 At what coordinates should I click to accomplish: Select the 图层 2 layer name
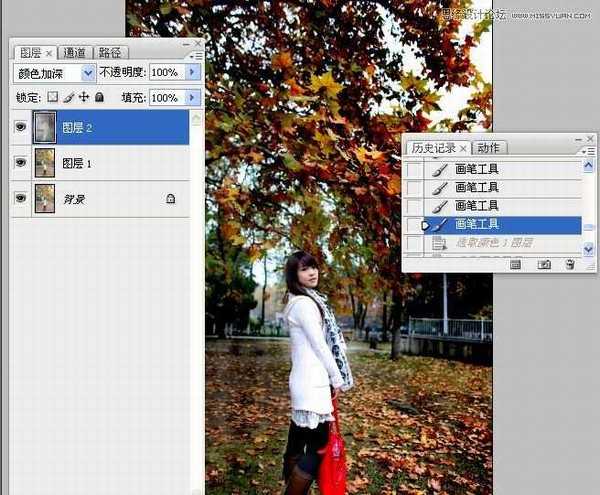point(77,127)
